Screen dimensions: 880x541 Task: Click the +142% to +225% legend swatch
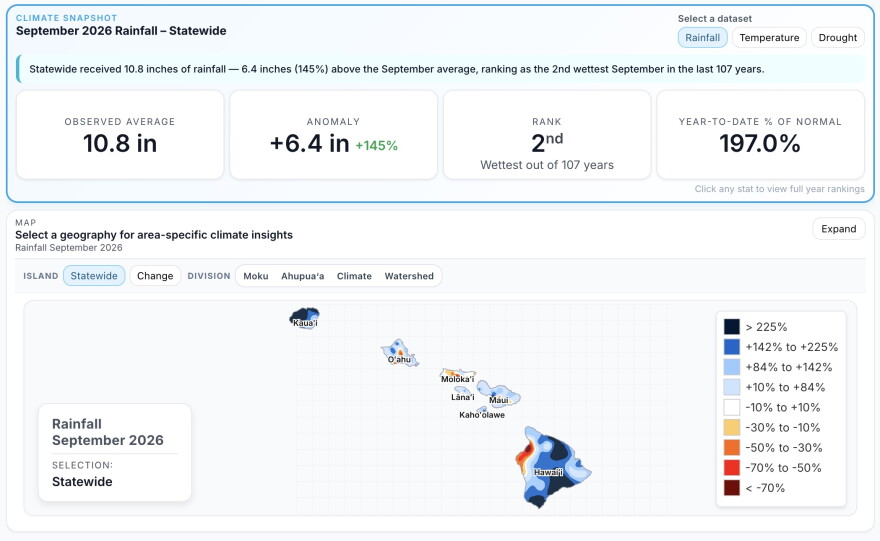[731, 347]
